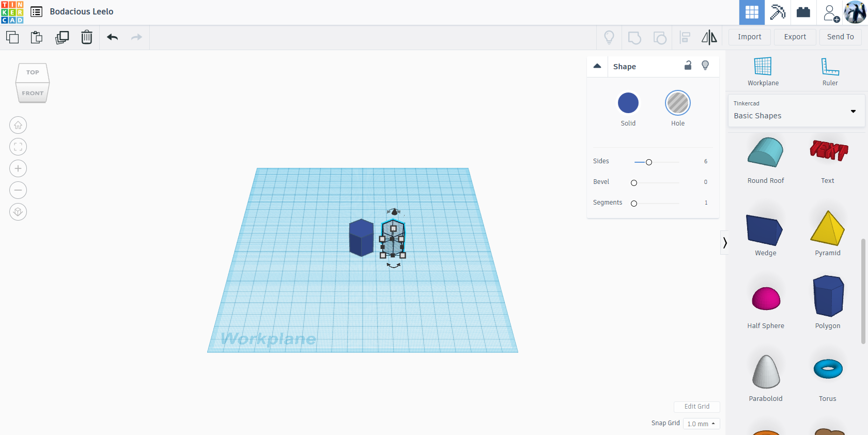This screenshot has height=435, width=868.
Task: Click the Export button
Action: 795,37
